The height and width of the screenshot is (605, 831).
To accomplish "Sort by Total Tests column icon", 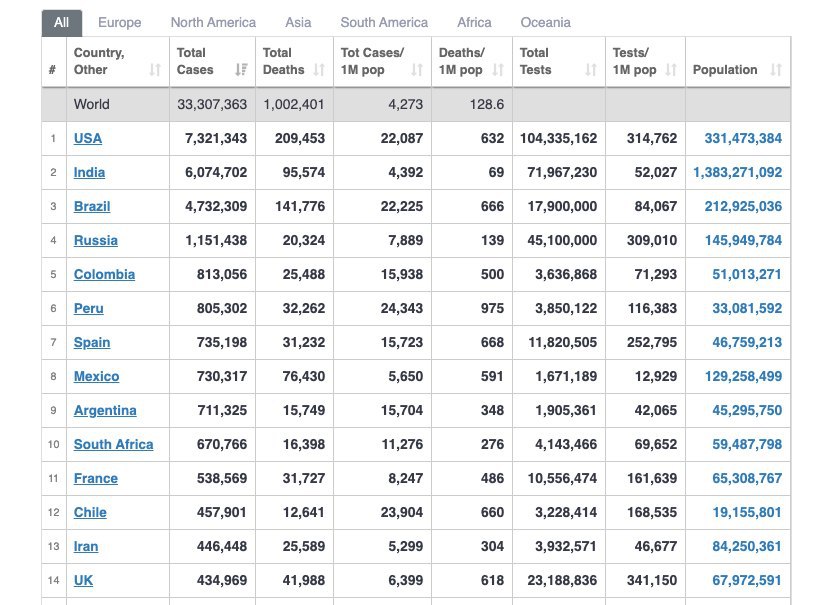I will pyautogui.click(x=591, y=70).
